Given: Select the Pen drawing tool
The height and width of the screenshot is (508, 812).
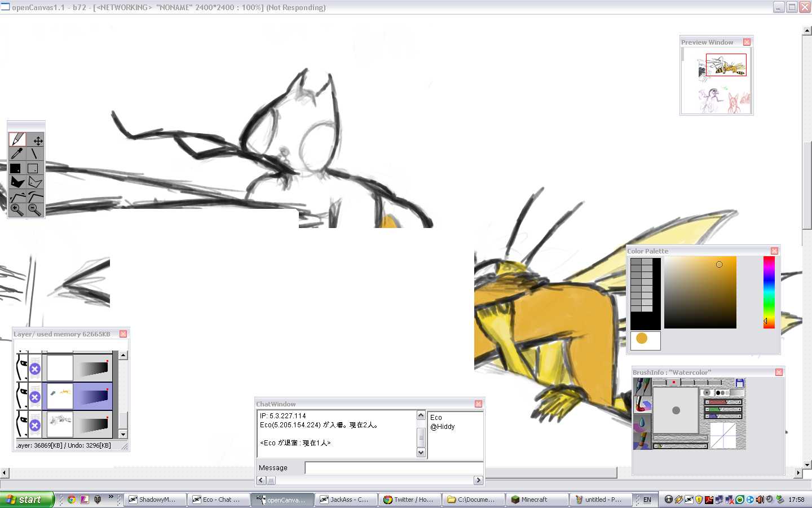Looking at the screenshot, I should (x=17, y=139).
